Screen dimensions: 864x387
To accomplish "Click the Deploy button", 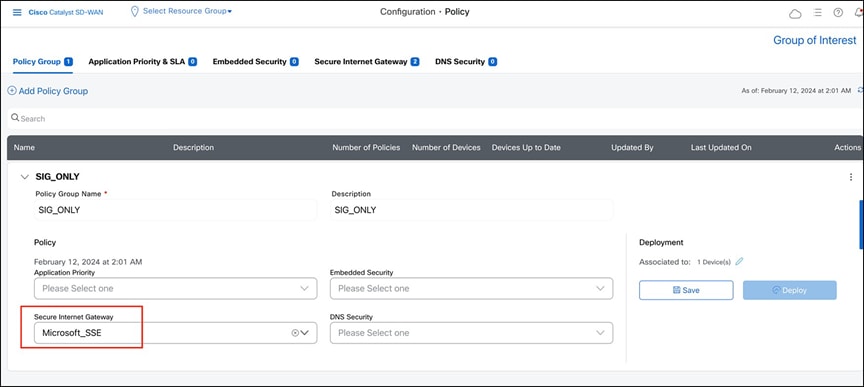I will click(790, 290).
